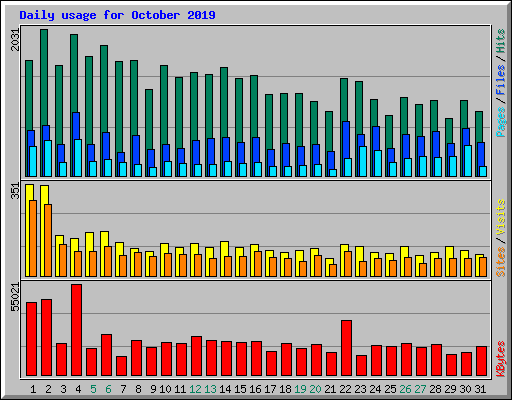
Task: Click the red KBytes bar for day 7
Action: [x=121, y=366]
